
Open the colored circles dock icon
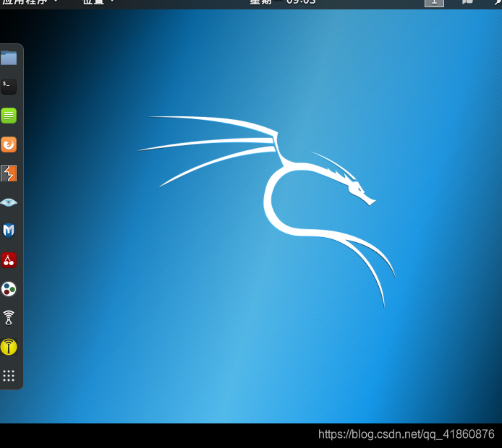(9, 289)
